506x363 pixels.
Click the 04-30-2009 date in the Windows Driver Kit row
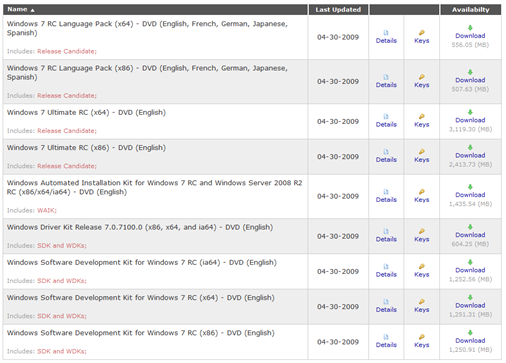pyautogui.click(x=338, y=236)
